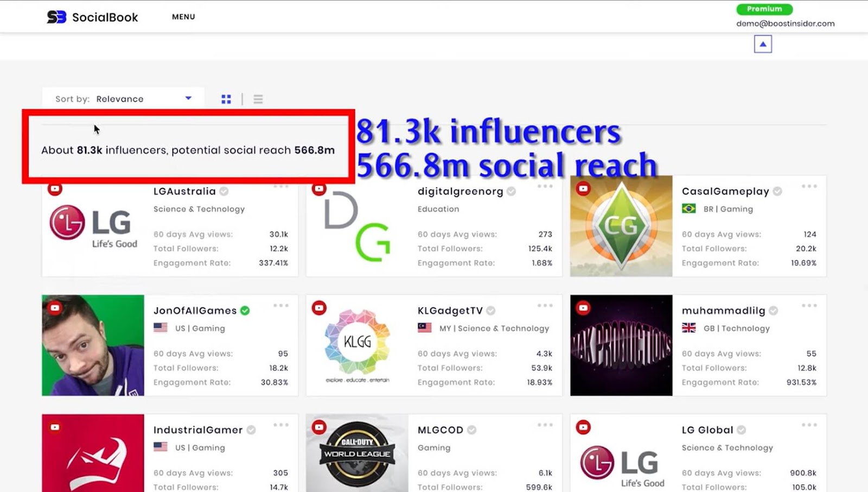Click the 'MY | Science & Technology' label

click(x=494, y=329)
